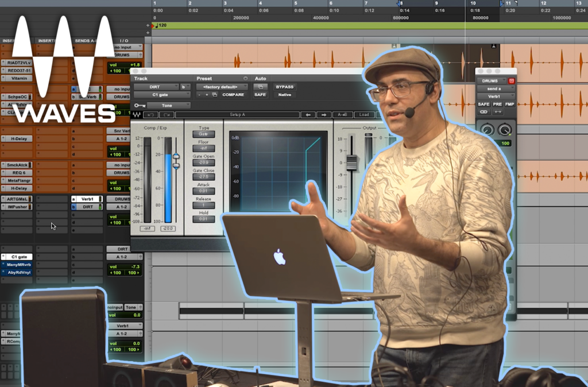Open the Verb1 I/O selector in the mixer
The width and height of the screenshot is (588, 387).
[x=125, y=326]
